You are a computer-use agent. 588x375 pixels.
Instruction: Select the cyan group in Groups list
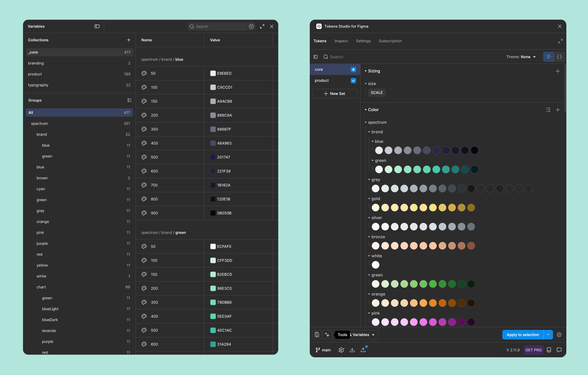[x=79, y=189]
